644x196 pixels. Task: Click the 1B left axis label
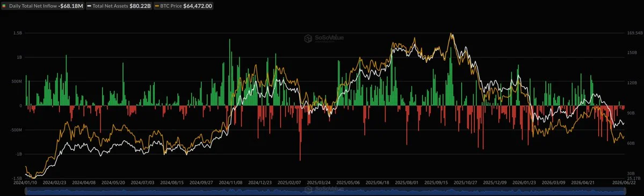(x=20, y=57)
